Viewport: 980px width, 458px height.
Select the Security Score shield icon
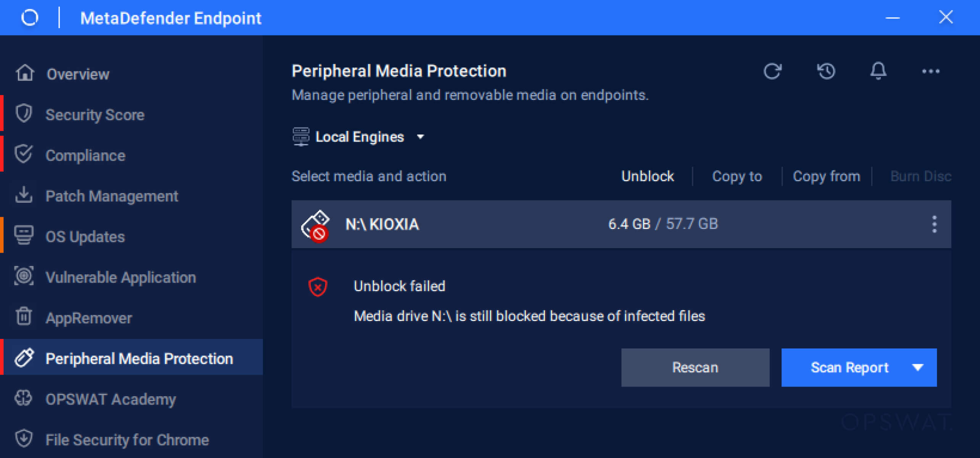pos(24,114)
